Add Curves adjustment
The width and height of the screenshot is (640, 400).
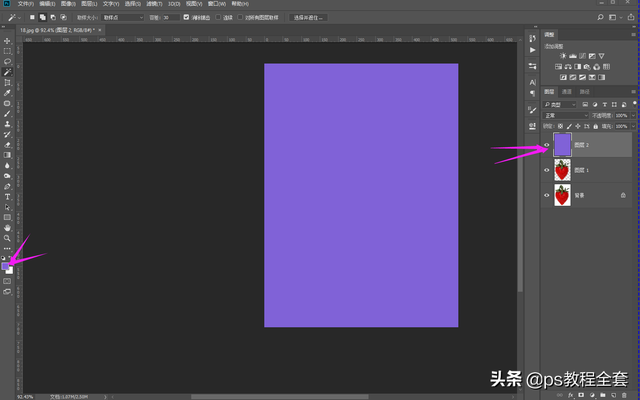(x=582, y=56)
